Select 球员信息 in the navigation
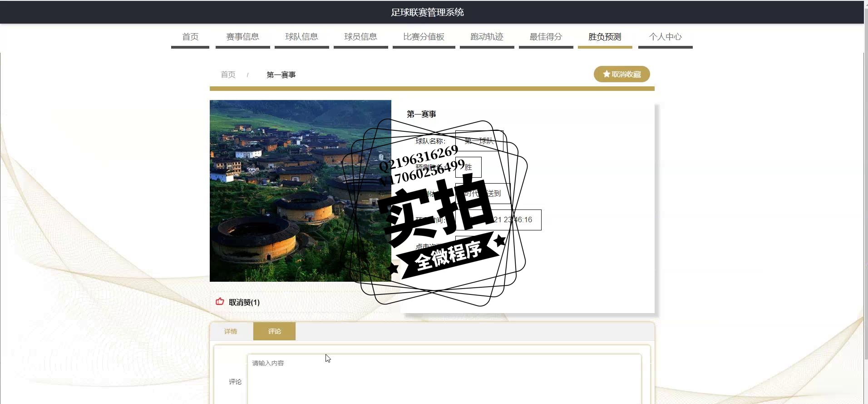Image resolution: width=868 pixels, height=404 pixels. coord(360,37)
